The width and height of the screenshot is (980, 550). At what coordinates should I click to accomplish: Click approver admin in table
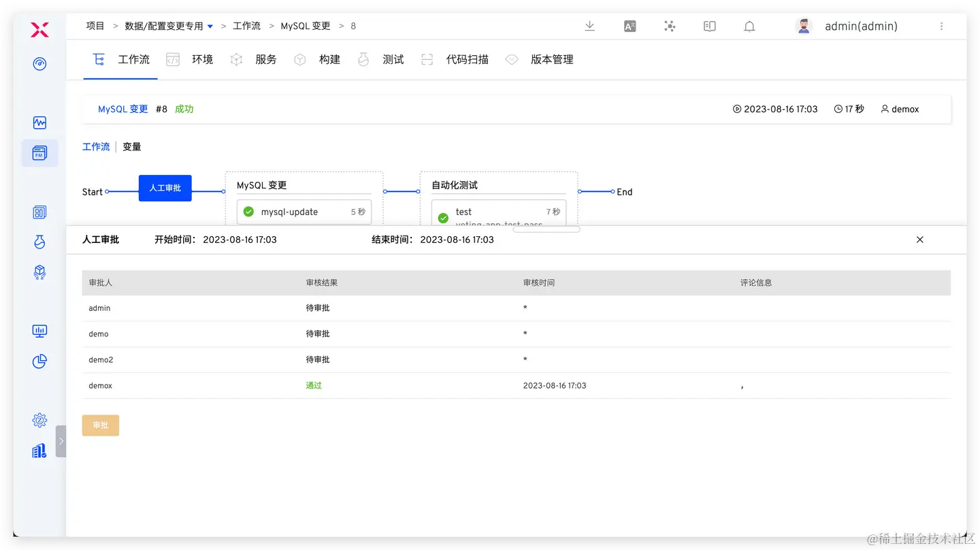pos(99,308)
